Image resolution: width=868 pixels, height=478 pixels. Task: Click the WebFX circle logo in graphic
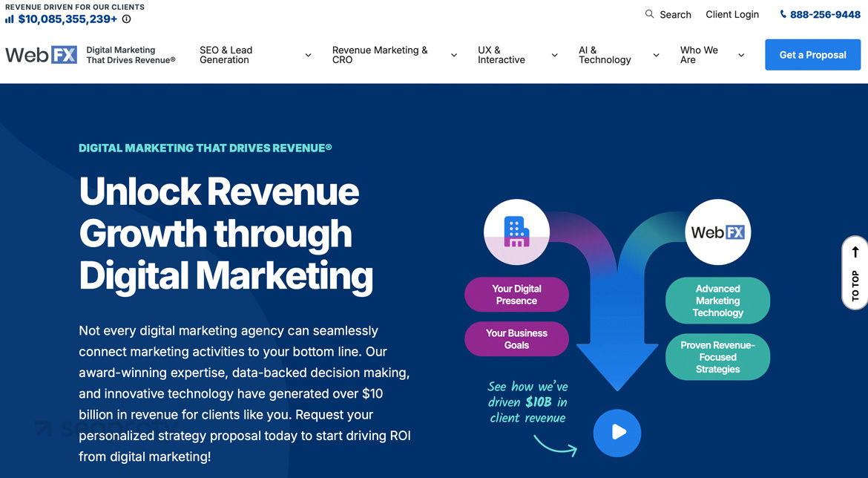[718, 232]
